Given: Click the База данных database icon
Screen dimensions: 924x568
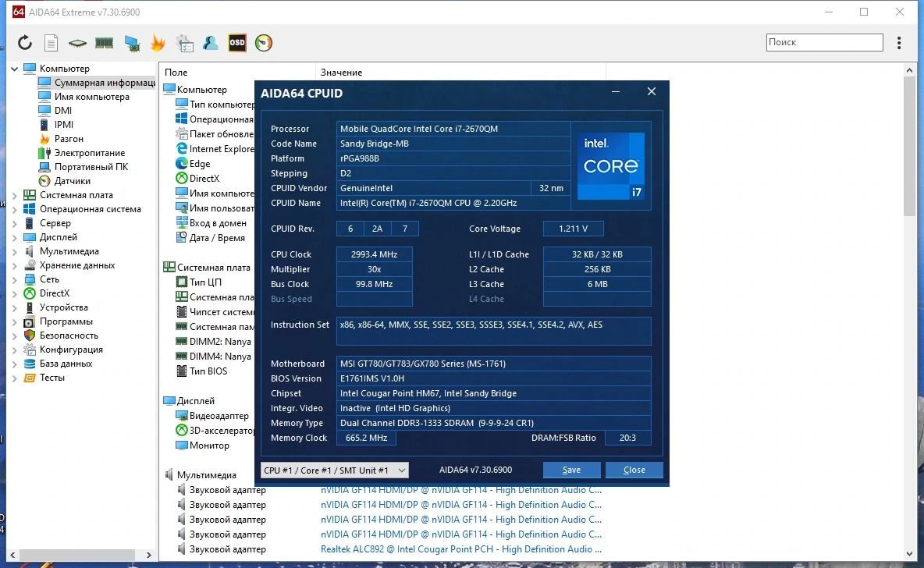Looking at the screenshot, I should pos(30,364).
